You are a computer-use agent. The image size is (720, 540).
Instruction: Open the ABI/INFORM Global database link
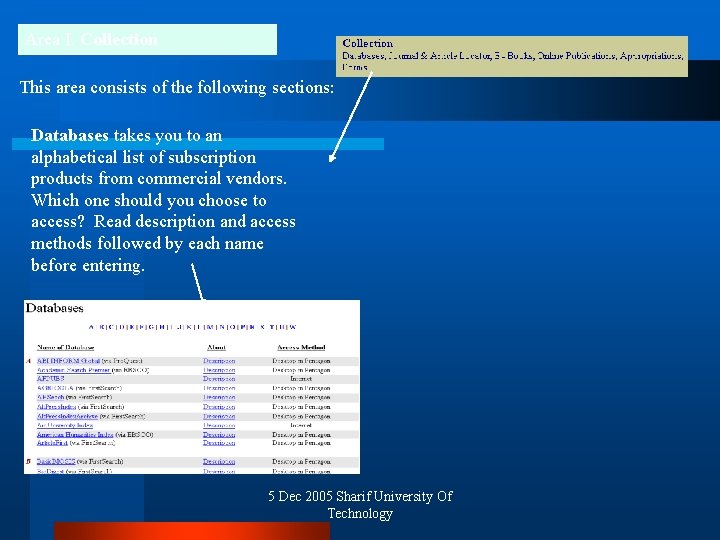[x=68, y=361]
